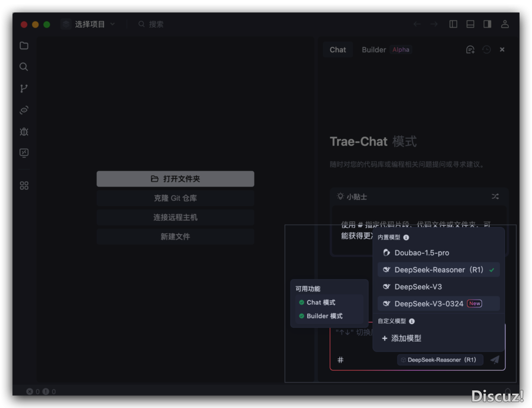This screenshot has width=532, height=408.
Task: Select DeepSeek-Reasoner (R1) in model list
Action: pyautogui.click(x=438, y=270)
